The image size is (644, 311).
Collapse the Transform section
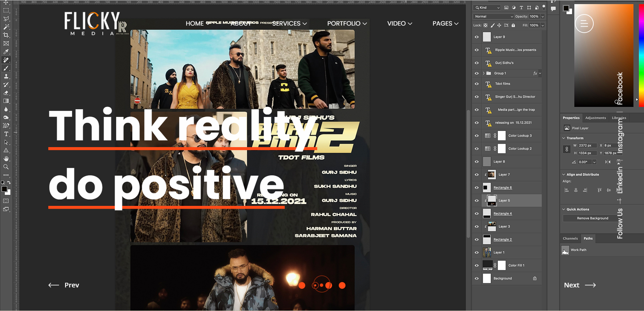pyautogui.click(x=563, y=138)
